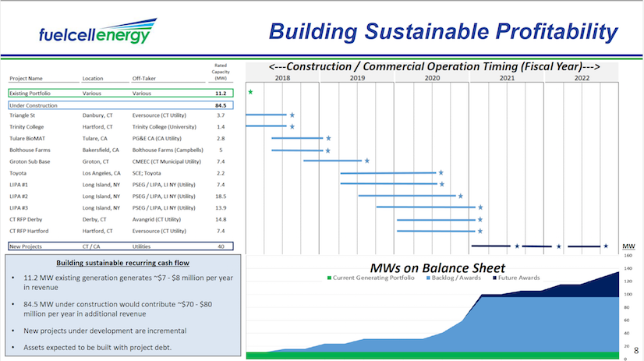Click the navy Future Awards area in chart
The height and width of the screenshot is (361, 644).
pos(592,288)
